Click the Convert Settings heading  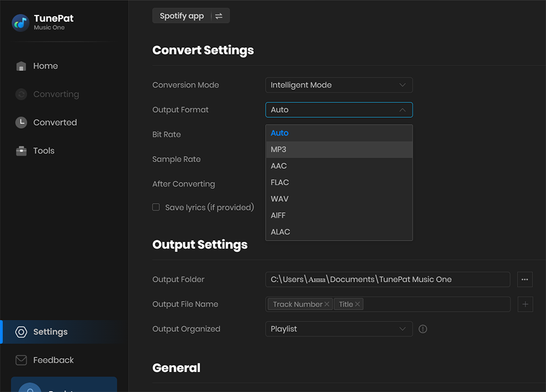pos(203,51)
